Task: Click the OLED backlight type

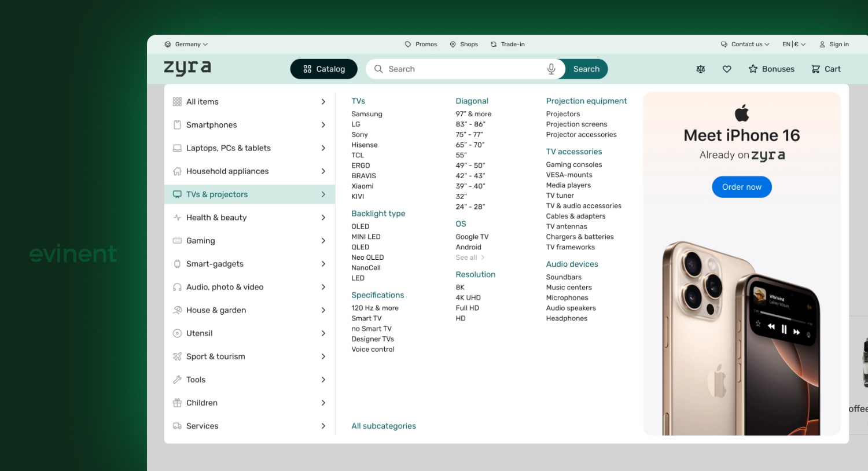Action: [x=360, y=226]
